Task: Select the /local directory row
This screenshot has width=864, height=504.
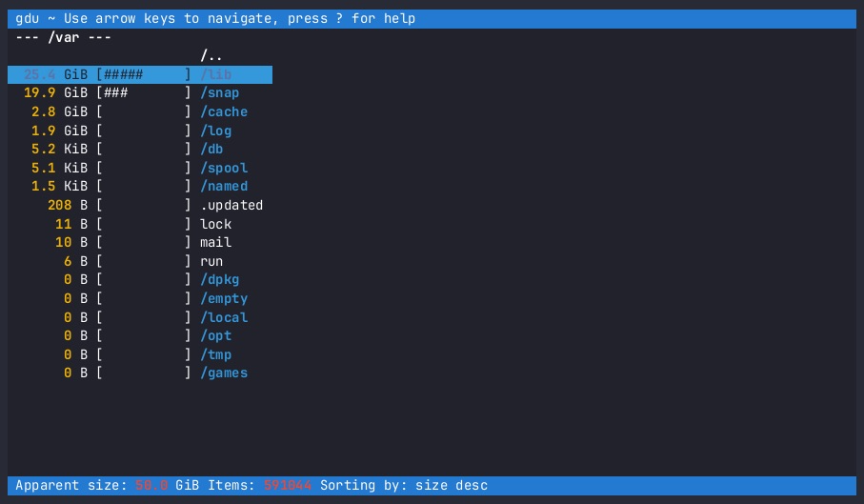Action: [224, 317]
